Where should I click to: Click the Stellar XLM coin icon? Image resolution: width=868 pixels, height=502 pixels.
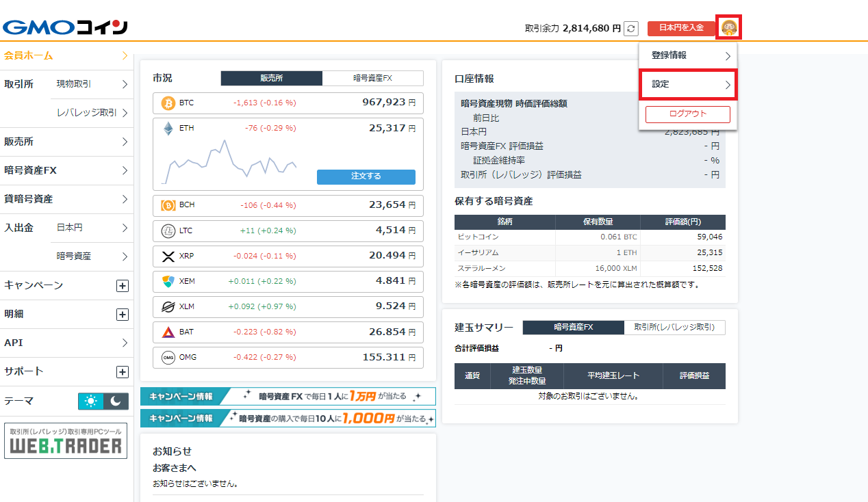[168, 306]
